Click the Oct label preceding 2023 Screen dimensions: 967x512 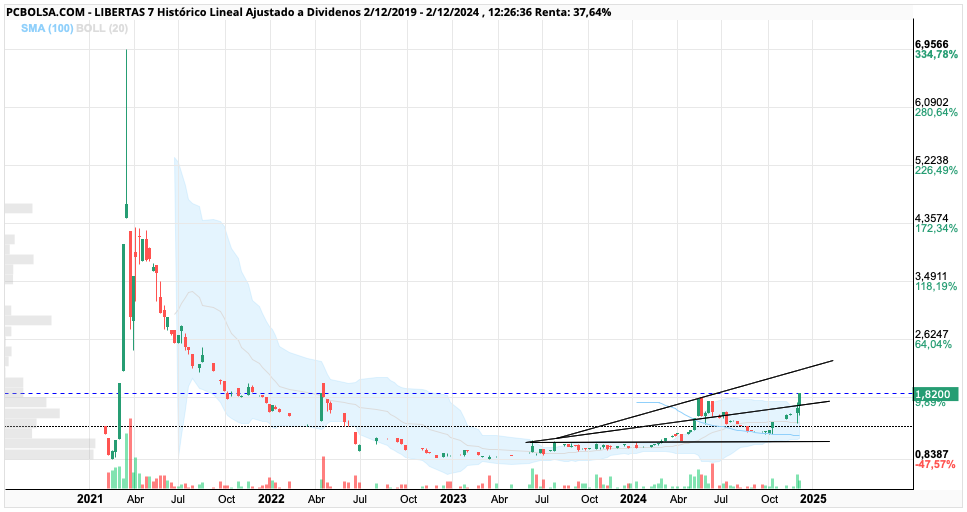coord(408,499)
